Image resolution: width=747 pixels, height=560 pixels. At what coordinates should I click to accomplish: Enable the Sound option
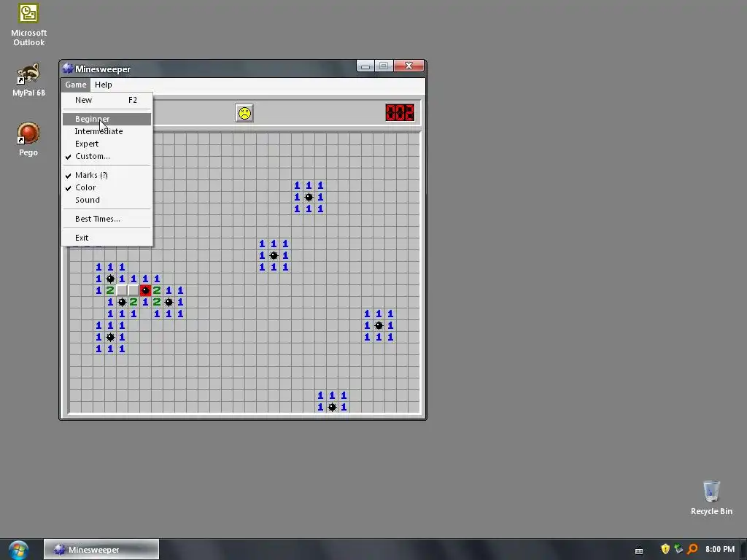[107, 200]
